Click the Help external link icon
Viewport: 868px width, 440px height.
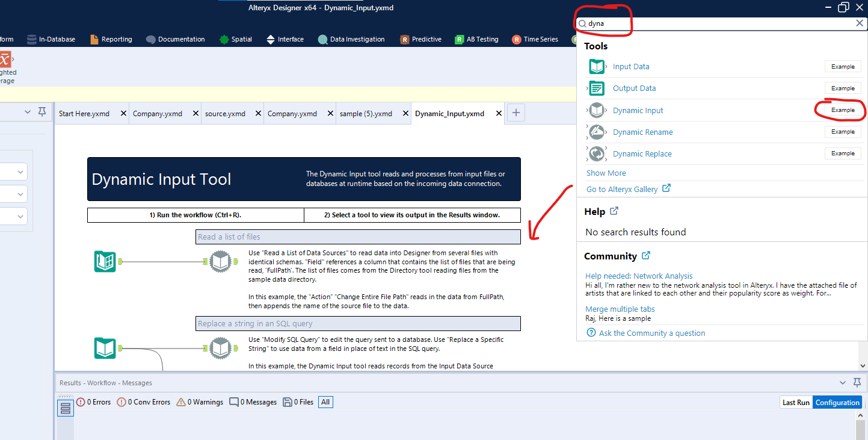[x=615, y=211]
